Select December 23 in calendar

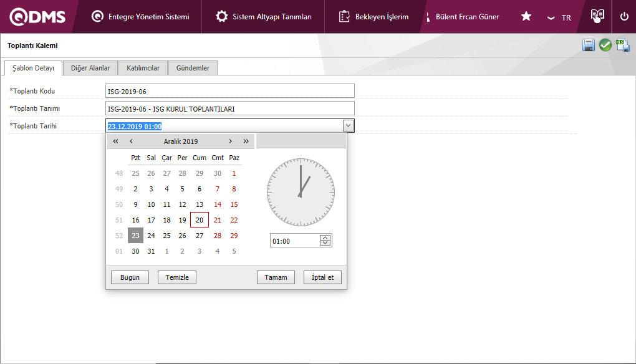(135, 236)
